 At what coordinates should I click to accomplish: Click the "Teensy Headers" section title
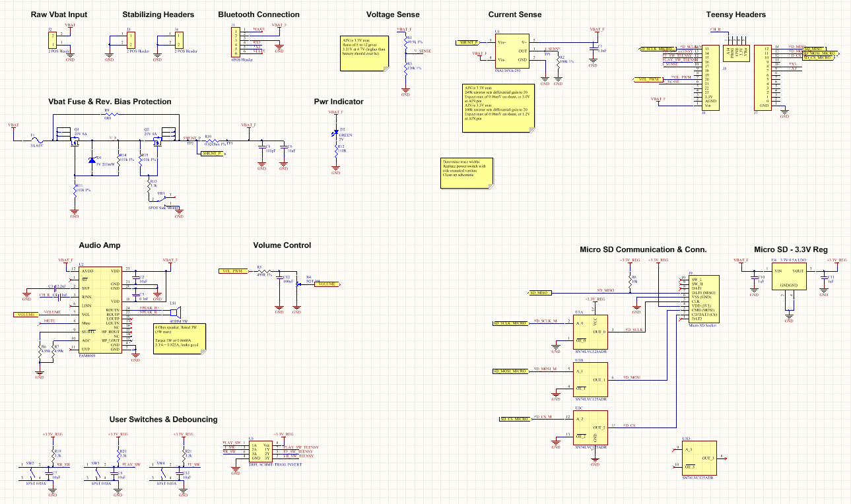[736, 15]
